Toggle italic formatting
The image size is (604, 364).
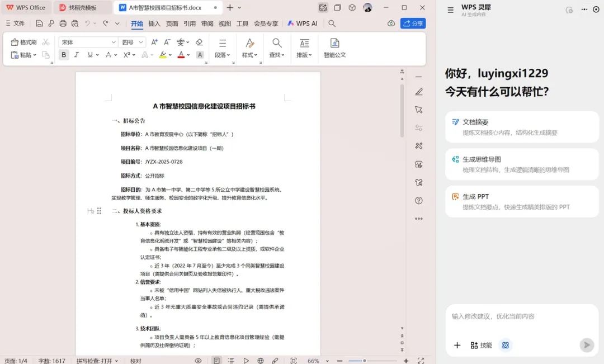point(76,55)
